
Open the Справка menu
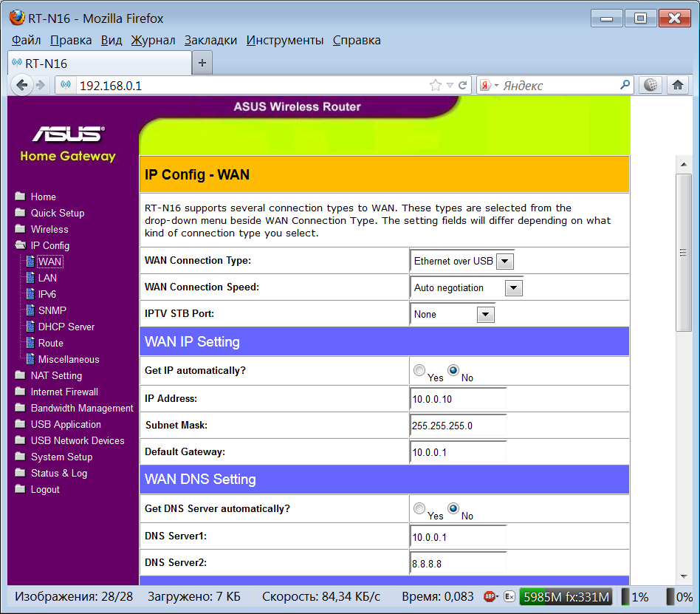coord(357,40)
